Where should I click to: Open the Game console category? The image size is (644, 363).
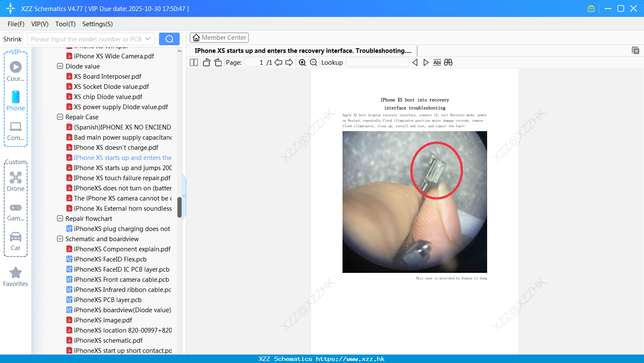(16, 212)
